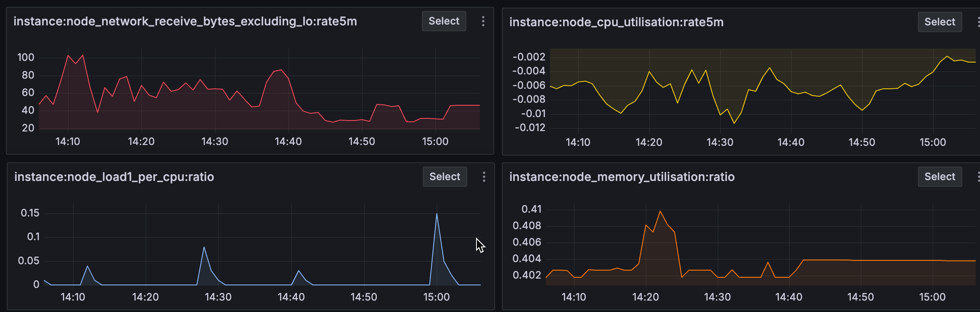Image resolution: width=980 pixels, height=312 pixels.
Task: Click the node_memory_utilisation:ratio panel title
Action: tap(622, 177)
